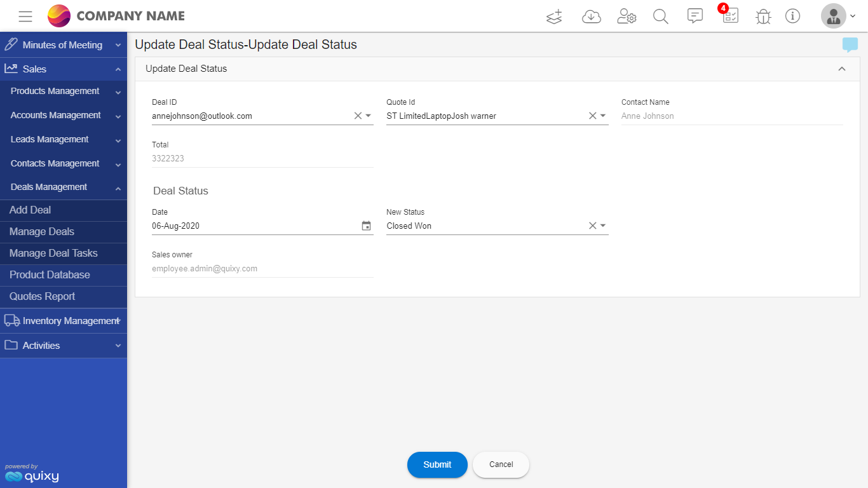Screen dimensions: 868x488
Task: Click the blue comment icon near the page title
Action: (x=850, y=44)
